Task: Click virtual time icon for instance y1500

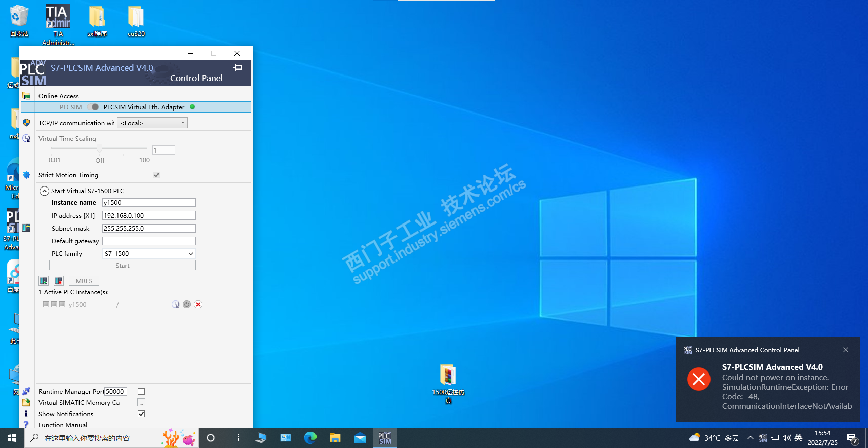Action: pyautogui.click(x=175, y=304)
